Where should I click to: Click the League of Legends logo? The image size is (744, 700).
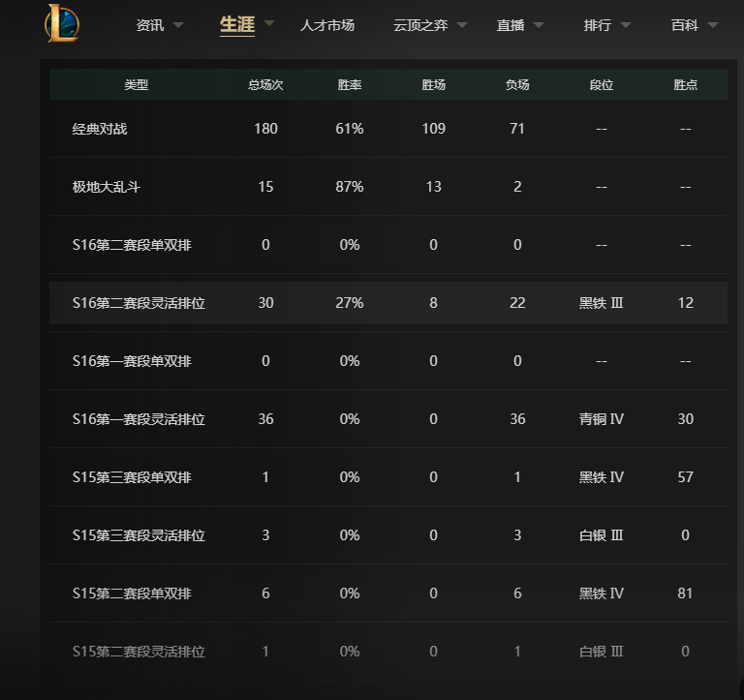click(x=62, y=23)
